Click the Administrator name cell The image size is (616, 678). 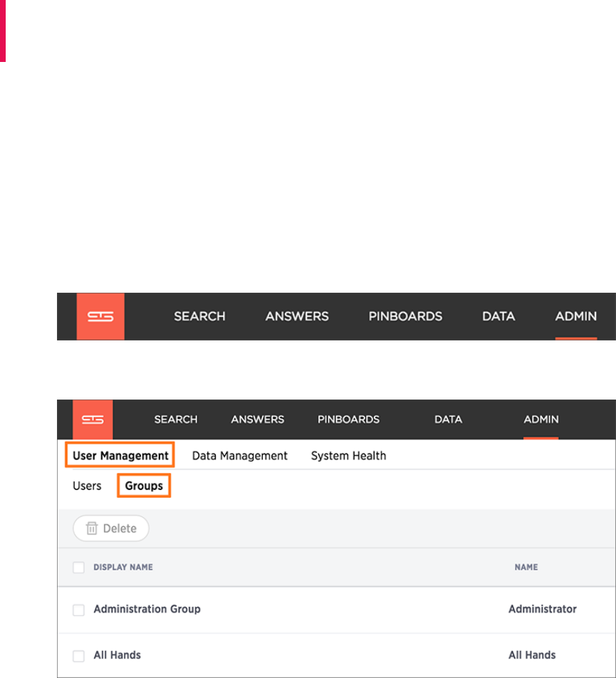tap(543, 609)
